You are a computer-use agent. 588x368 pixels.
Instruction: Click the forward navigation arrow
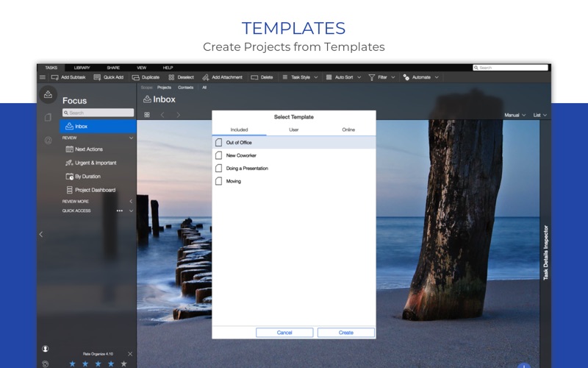179,115
